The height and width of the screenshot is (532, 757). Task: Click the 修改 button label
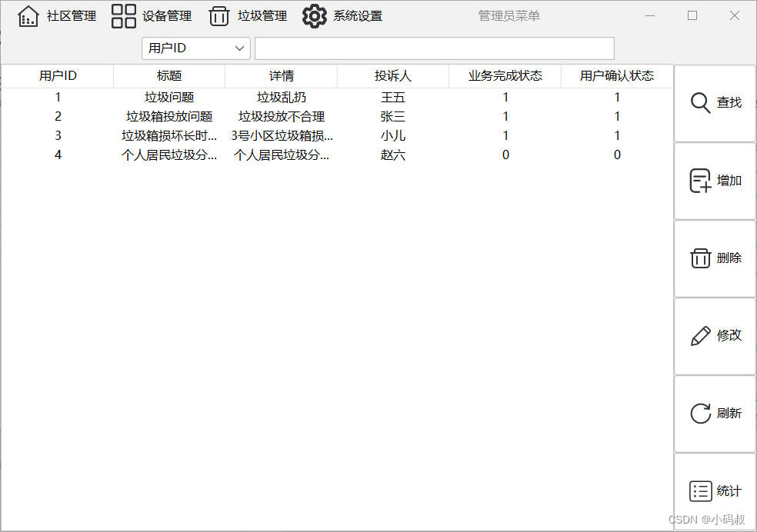729,335
